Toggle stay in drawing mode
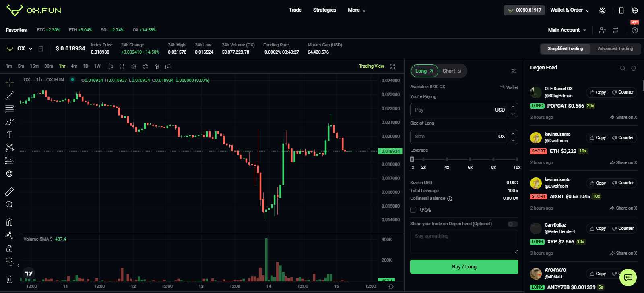Screen dimensions: 644x293 tap(10, 235)
